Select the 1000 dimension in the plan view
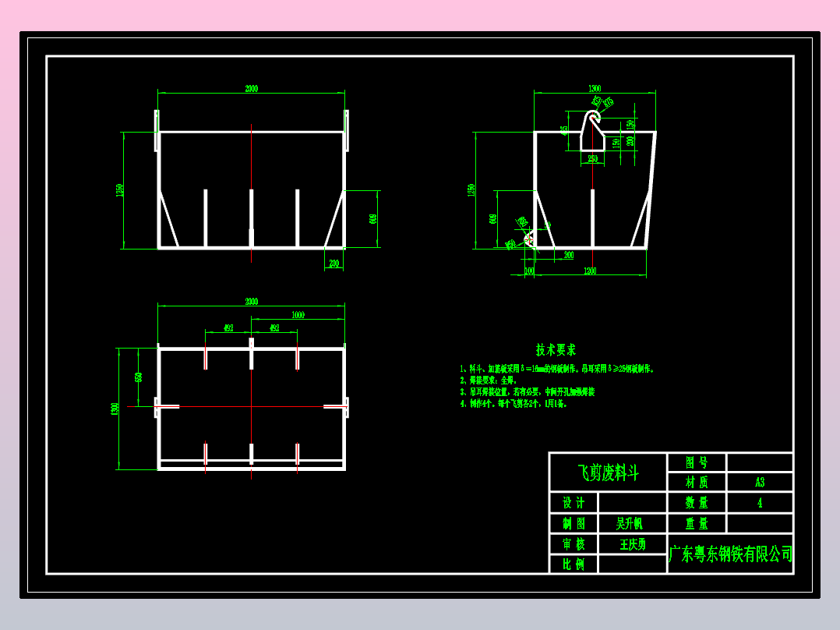Viewport: 840px width, 630px height. [298, 315]
